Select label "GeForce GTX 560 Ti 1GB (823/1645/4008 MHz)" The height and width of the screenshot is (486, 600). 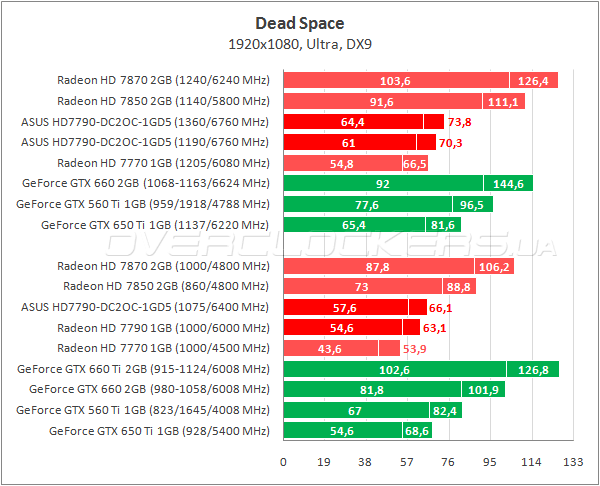tap(143, 410)
